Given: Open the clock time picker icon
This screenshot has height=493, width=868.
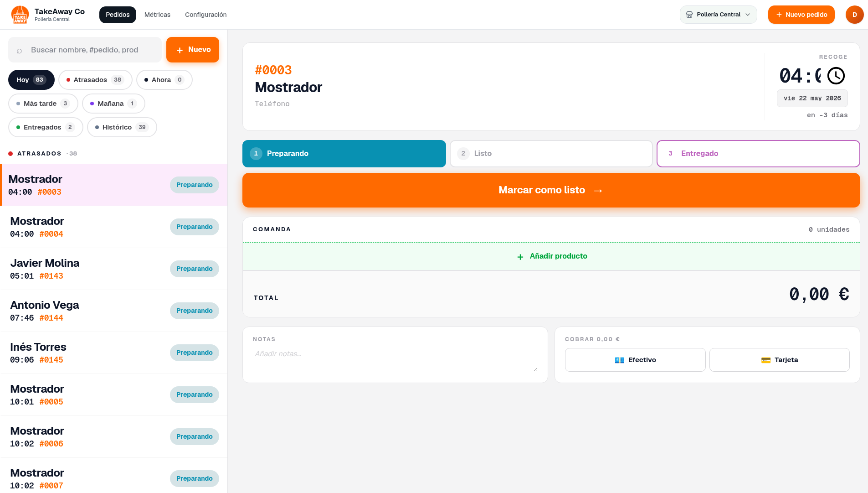Looking at the screenshot, I should pos(836,76).
